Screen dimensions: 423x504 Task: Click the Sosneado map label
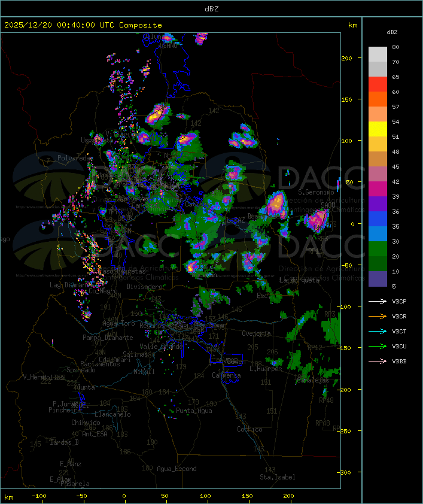point(81,370)
